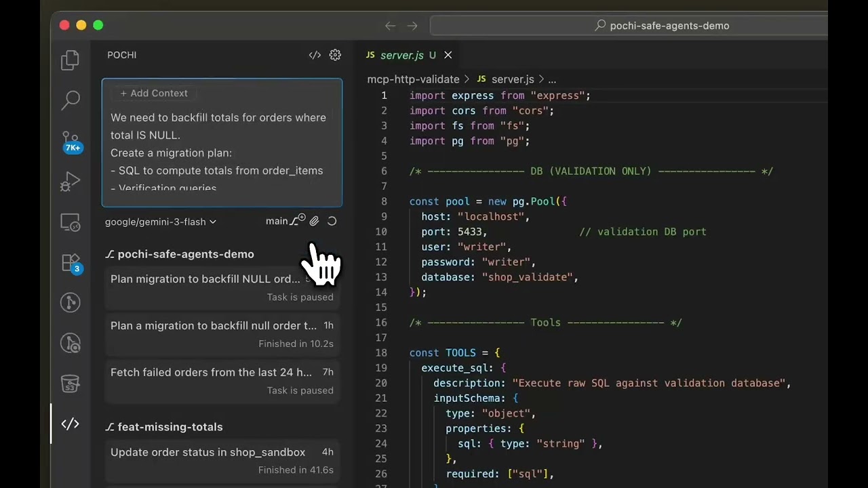Click the JS icon on server.js tab

point(370,55)
